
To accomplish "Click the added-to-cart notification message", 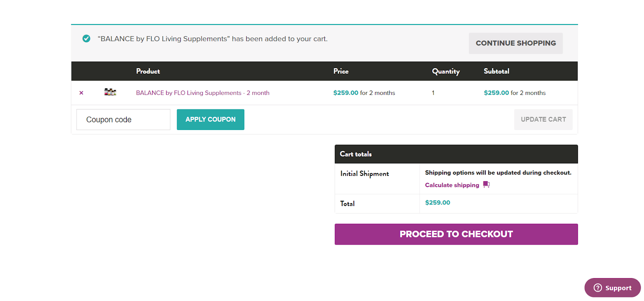I will click(213, 39).
